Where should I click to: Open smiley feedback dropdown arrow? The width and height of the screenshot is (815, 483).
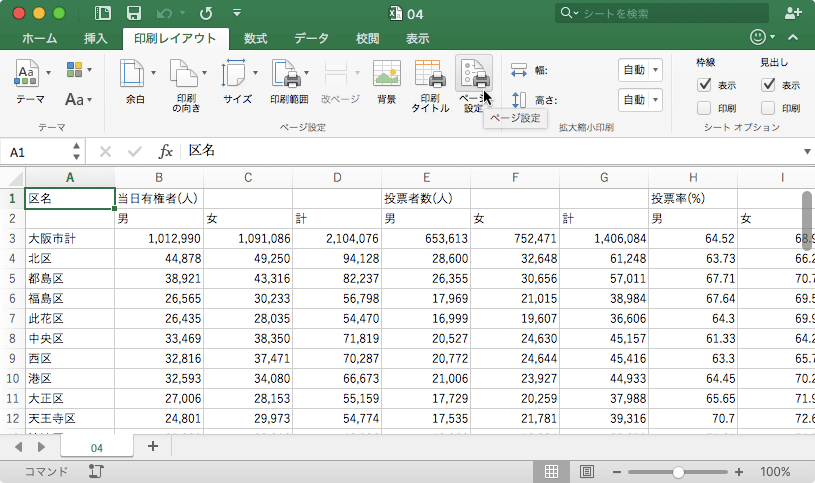click(772, 37)
